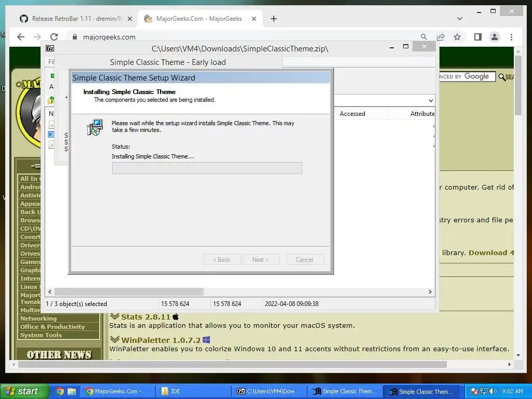
Task: Open the Windows start menu
Action: coord(24,391)
